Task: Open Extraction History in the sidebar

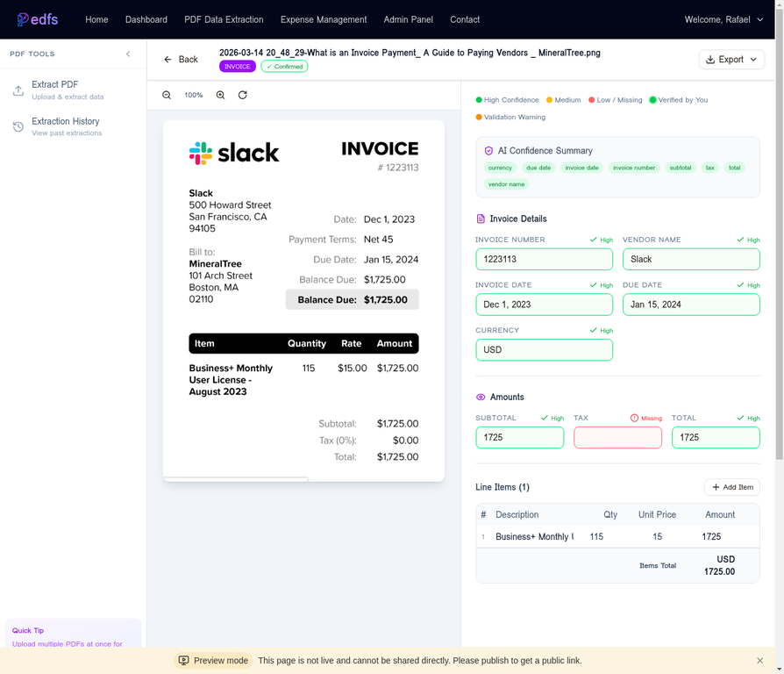Action: pyautogui.click(x=73, y=126)
